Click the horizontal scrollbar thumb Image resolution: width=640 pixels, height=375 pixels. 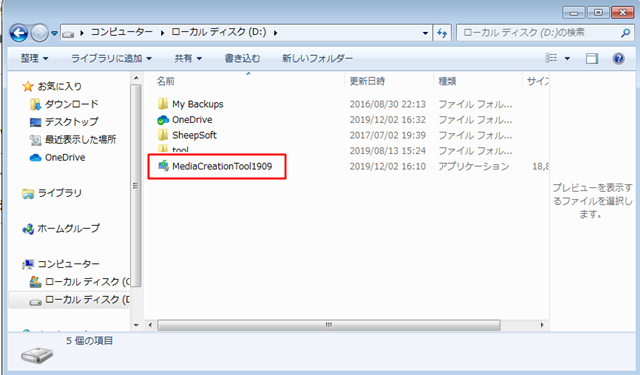[x=329, y=325]
